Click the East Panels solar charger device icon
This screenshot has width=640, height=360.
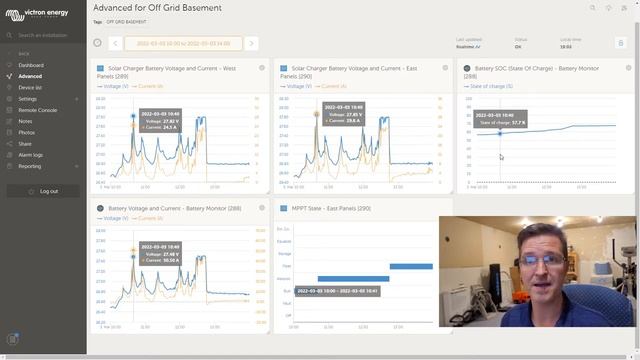(284, 68)
